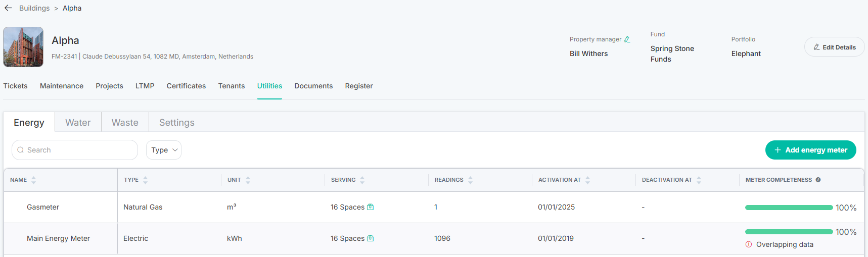Click the Edit Details button
Image resolution: width=868 pixels, height=257 pixels.
[x=834, y=47]
